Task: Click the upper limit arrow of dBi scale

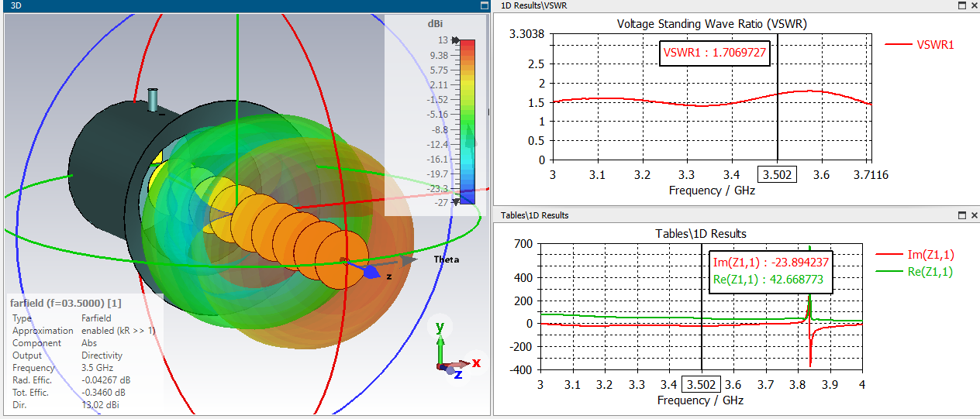Action: click(x=457, y=39)
